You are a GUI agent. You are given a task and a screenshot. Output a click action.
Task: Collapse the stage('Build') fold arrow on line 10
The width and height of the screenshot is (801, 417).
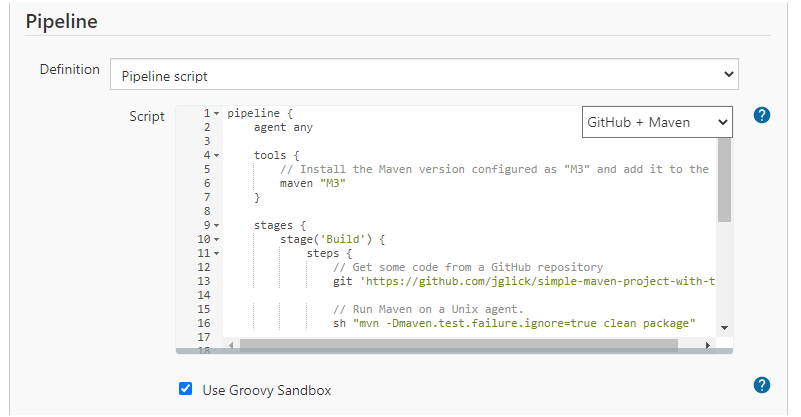pos(217,239)
